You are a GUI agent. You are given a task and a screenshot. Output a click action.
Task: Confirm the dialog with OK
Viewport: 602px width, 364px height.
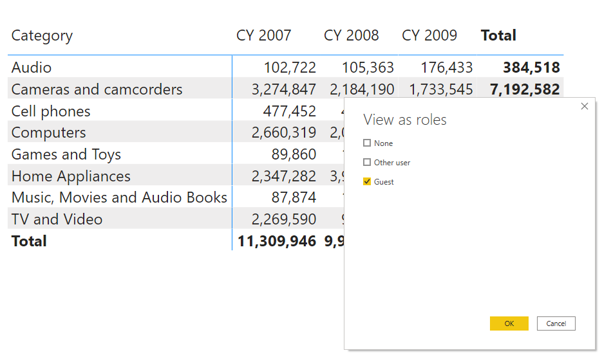point(509,323)
